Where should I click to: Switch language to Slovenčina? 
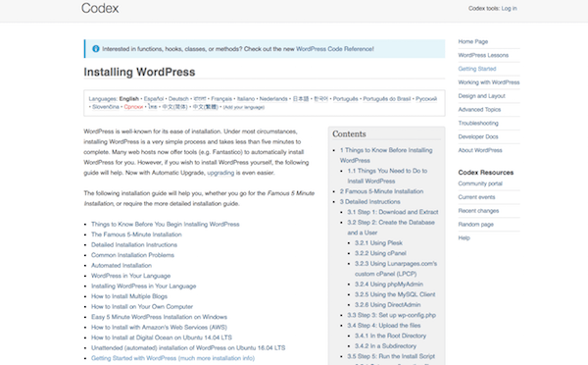106,107
